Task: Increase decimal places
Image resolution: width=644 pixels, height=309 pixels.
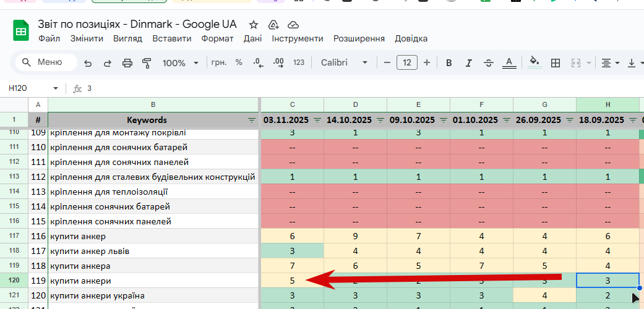Action: pyautogui.click(x=278, y=63)
